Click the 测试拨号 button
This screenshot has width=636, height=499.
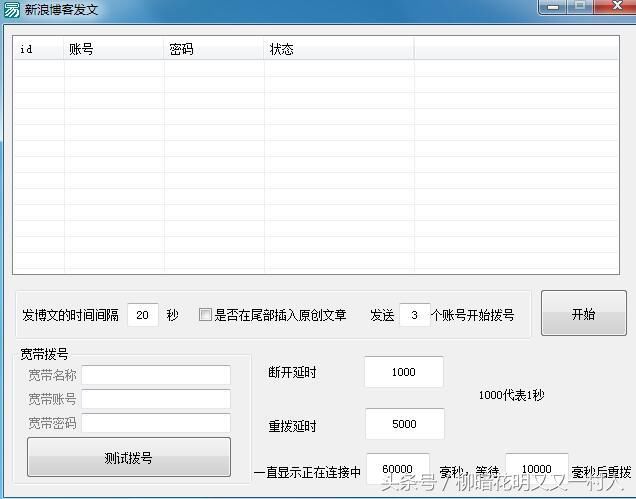pos(129,457)
